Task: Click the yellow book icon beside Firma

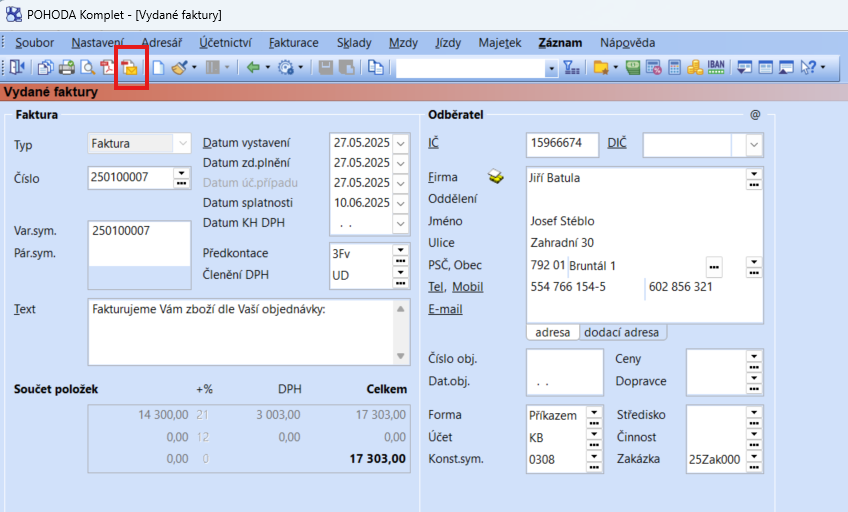Action: click(x=497, y=177)
